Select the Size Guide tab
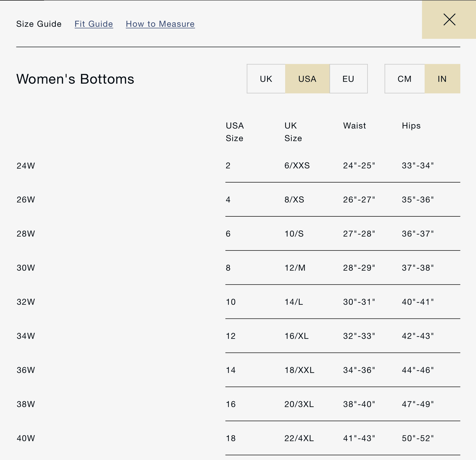This screenshot has height=460, width=476. click(x=39, y=24)
